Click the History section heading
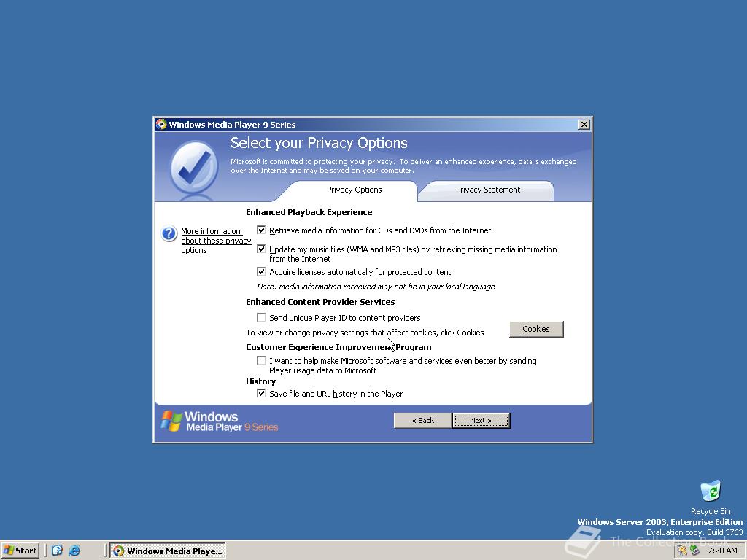This screenshot has height=560, width=747. click(260, 381)
